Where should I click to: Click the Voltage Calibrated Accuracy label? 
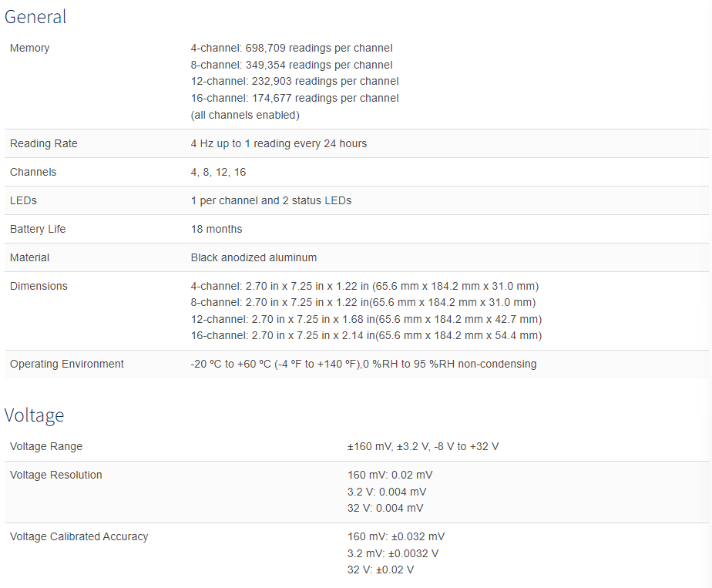[x=79, y=536]
